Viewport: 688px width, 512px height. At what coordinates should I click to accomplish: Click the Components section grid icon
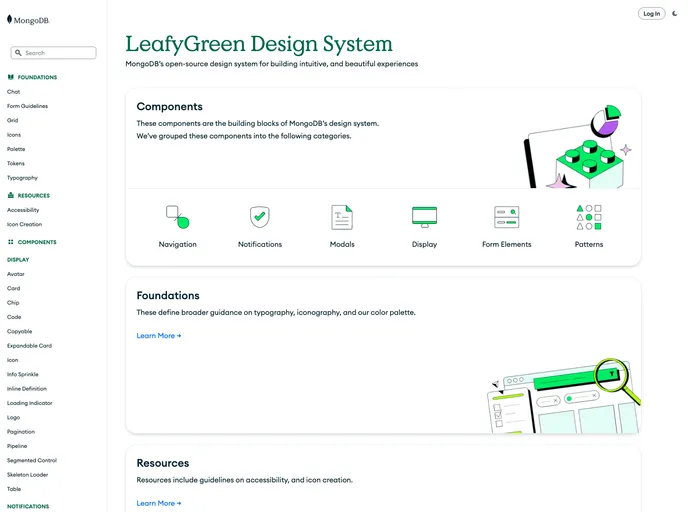[x=11, y=242]
